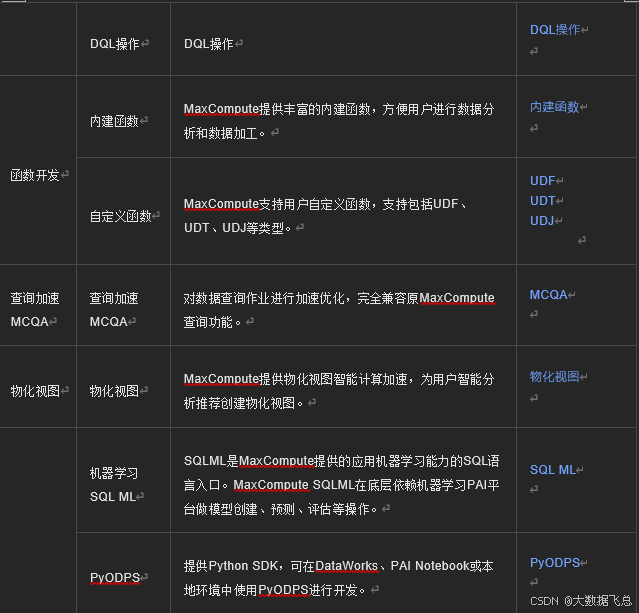
Task: Click the 内建函数 feature name cell
Action: pyautogui.click(x=123, y=117)
